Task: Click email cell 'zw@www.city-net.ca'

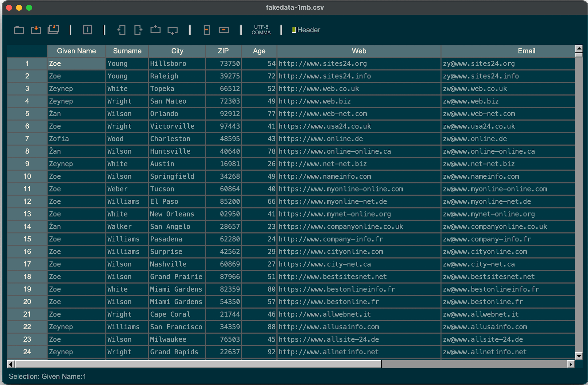Action: point(508,264)
